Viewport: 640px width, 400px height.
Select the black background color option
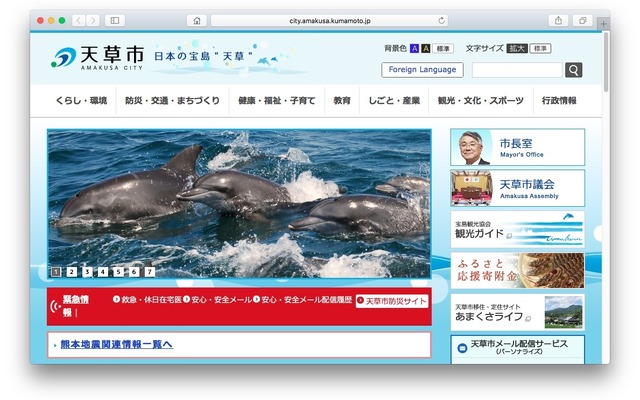[x=427, y=48]
